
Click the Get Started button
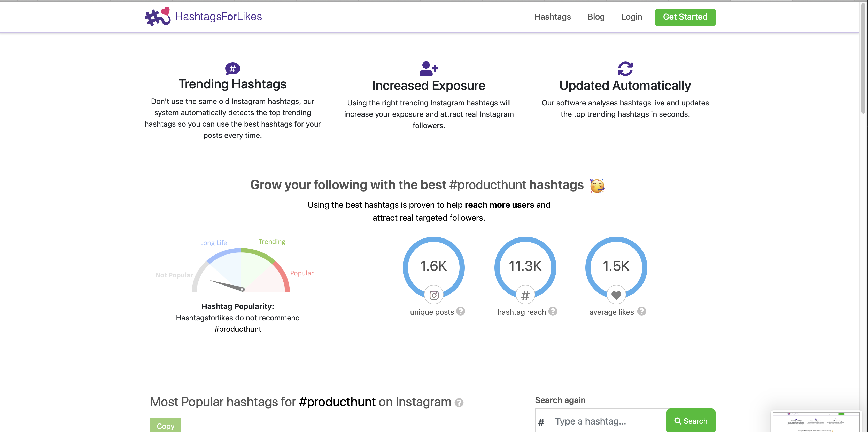[685, 17]
